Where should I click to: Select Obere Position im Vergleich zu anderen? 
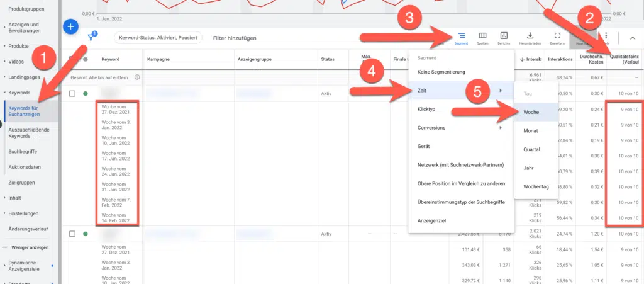(461, 183)
